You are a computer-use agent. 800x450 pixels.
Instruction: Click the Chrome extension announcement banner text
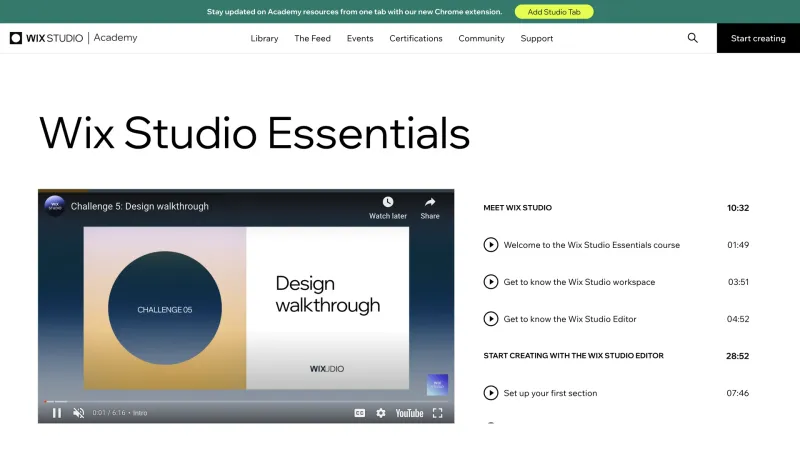click(354, 12)
